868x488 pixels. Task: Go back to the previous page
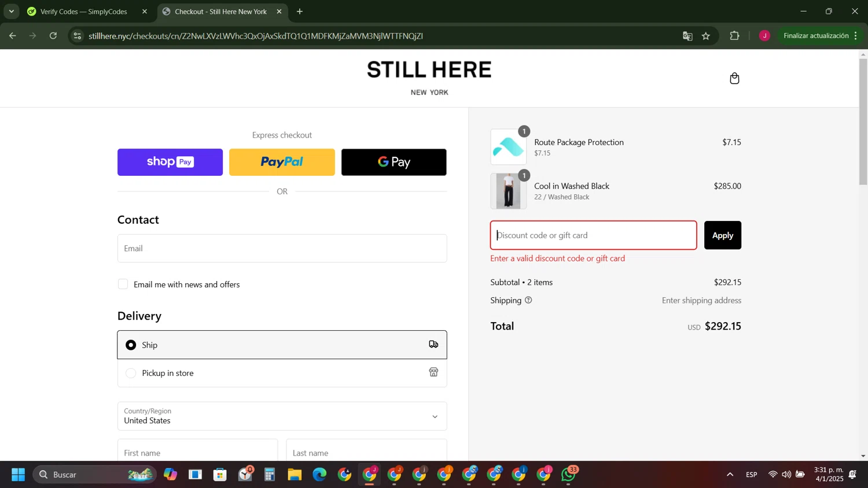12,36
